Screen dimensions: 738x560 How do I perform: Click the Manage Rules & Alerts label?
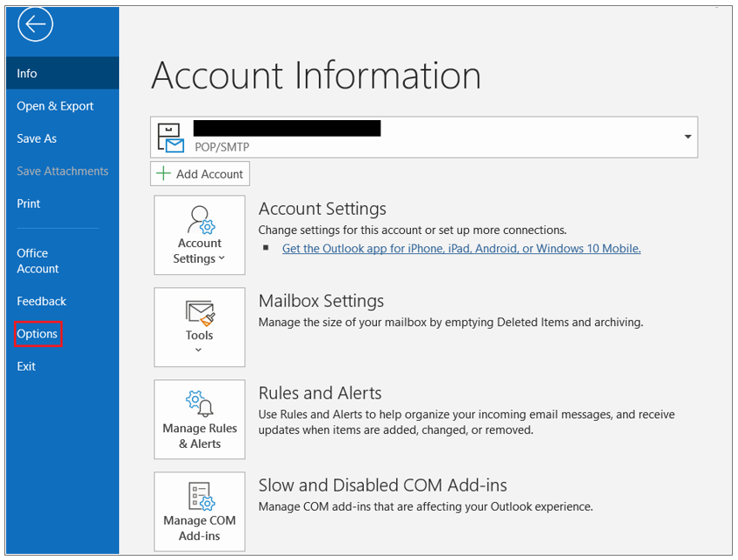(x=200, y=436)
